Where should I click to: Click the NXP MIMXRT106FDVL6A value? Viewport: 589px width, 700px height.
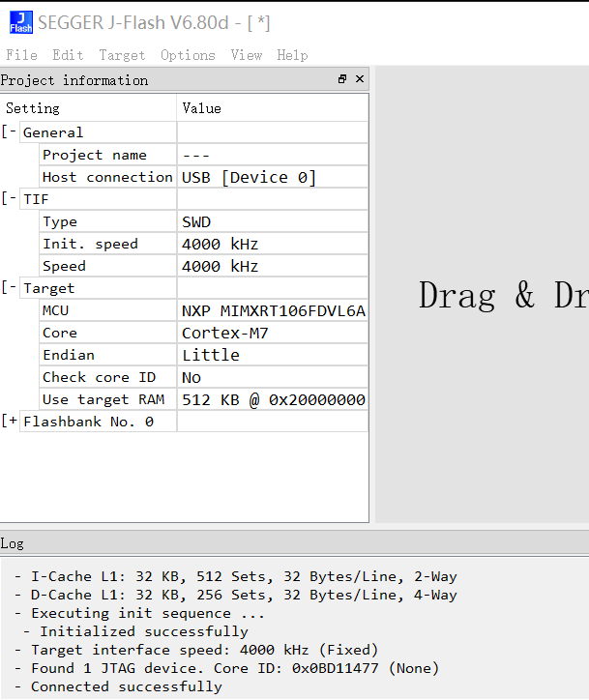(x=273, y=310)
